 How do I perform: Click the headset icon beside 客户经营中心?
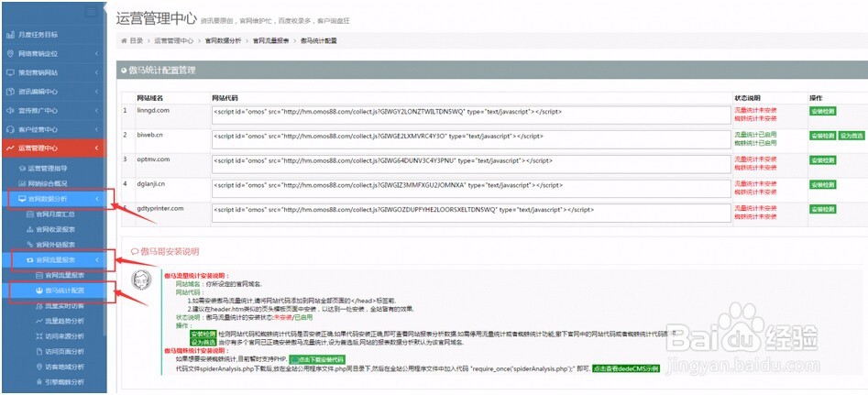click(x=10, y=129)
